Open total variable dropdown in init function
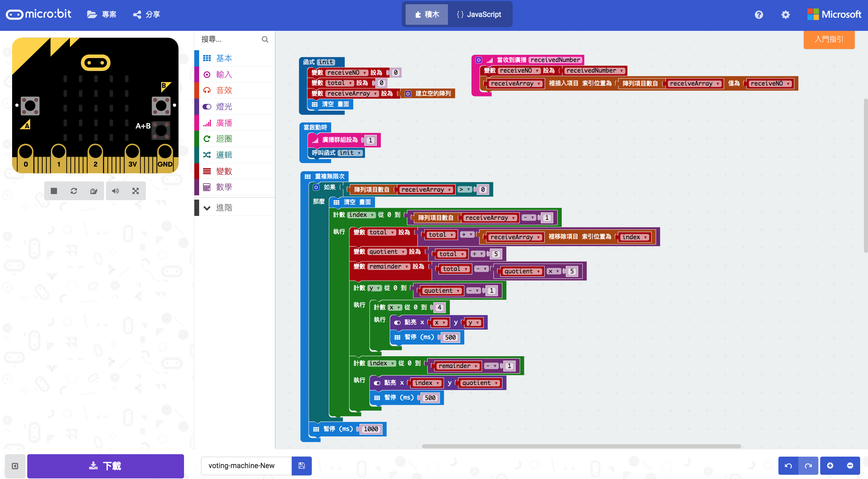The image size is (868, 479). [340, 83]
